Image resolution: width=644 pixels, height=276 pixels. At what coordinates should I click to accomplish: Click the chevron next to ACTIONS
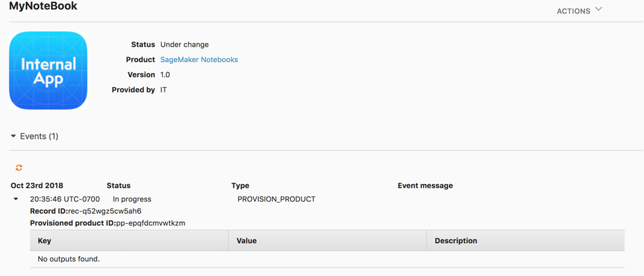(x=598, y=9)
